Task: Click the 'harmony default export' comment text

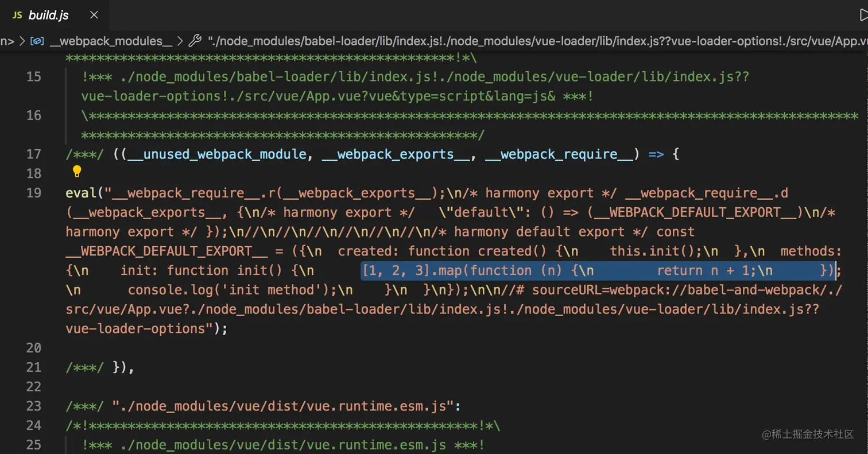Action: pos(539,232)
